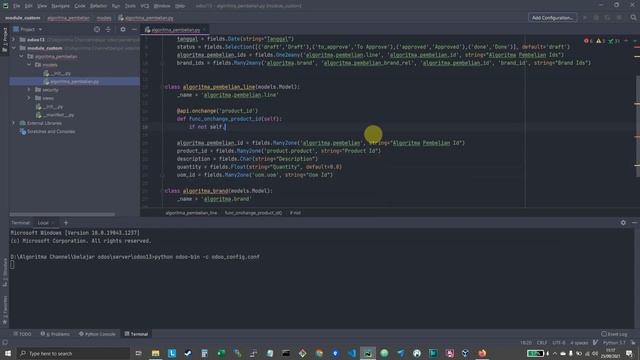Expand the security folder

tap(29, 89)
